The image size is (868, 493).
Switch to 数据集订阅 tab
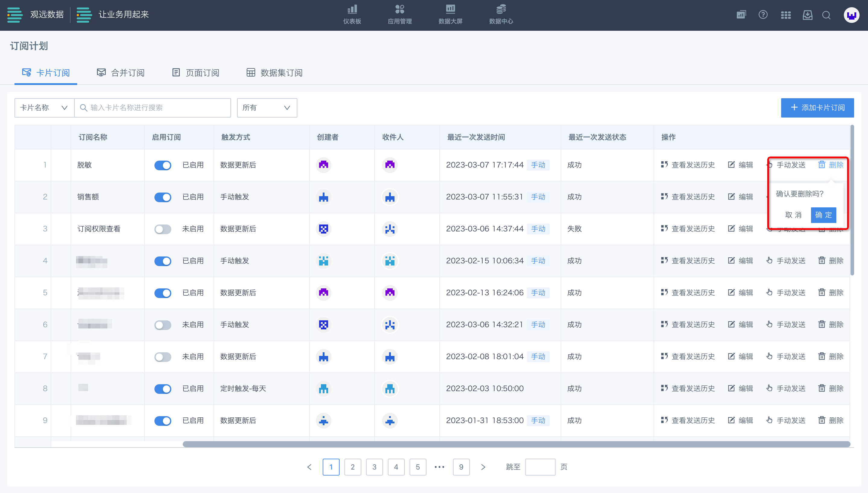click(x=274, y=72)
